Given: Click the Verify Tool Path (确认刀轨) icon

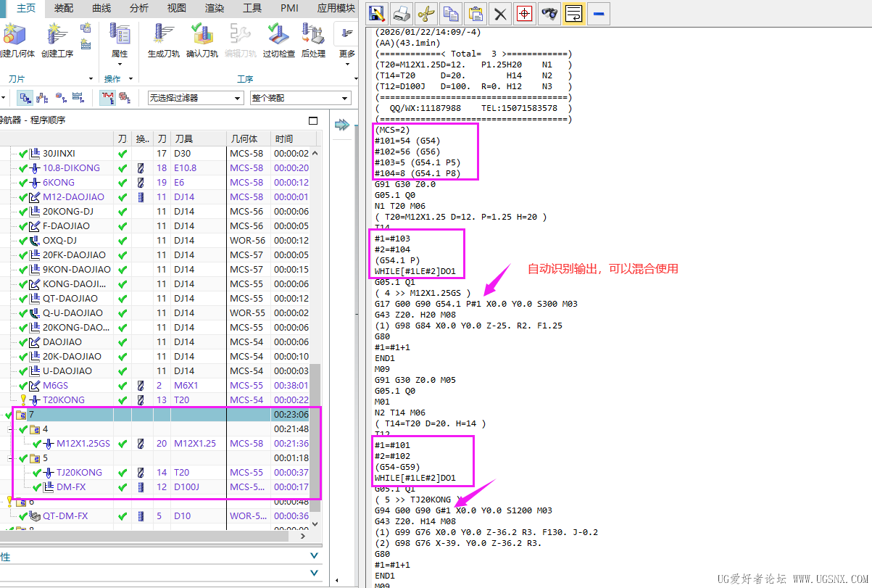Looking at the screenshot, I should pyautogui.click(x=202, y=35).
